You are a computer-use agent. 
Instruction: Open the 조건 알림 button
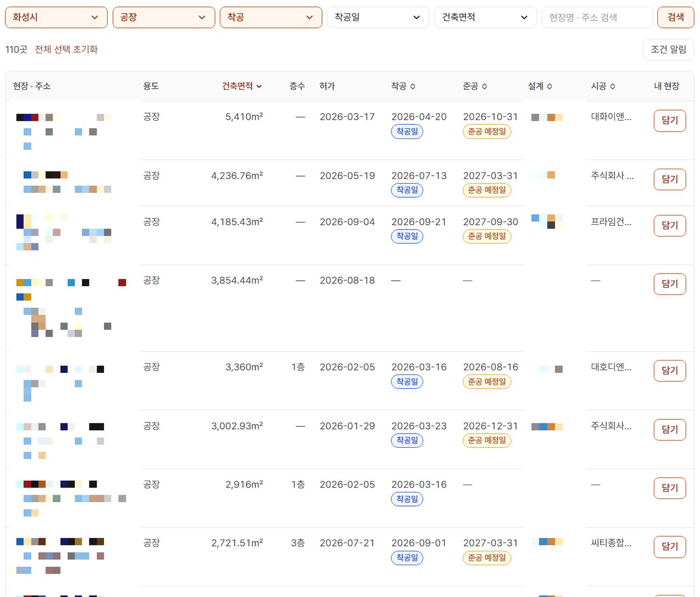point(668,50)
